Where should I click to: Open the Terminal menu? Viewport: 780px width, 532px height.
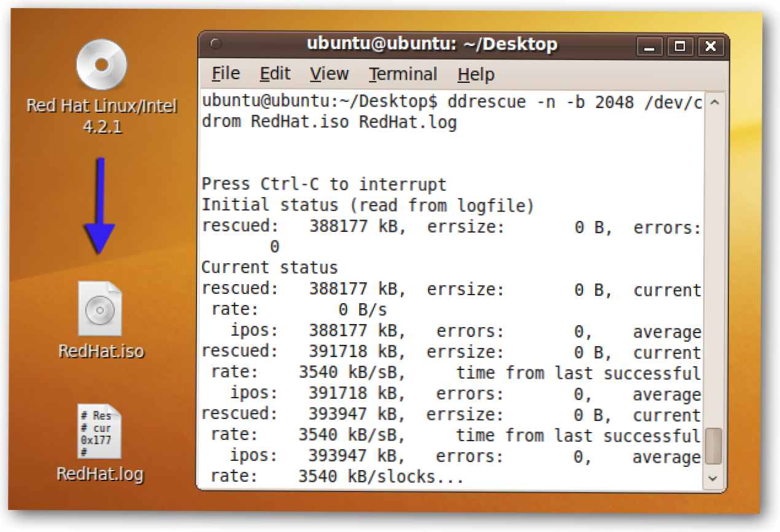coord(403,74)
